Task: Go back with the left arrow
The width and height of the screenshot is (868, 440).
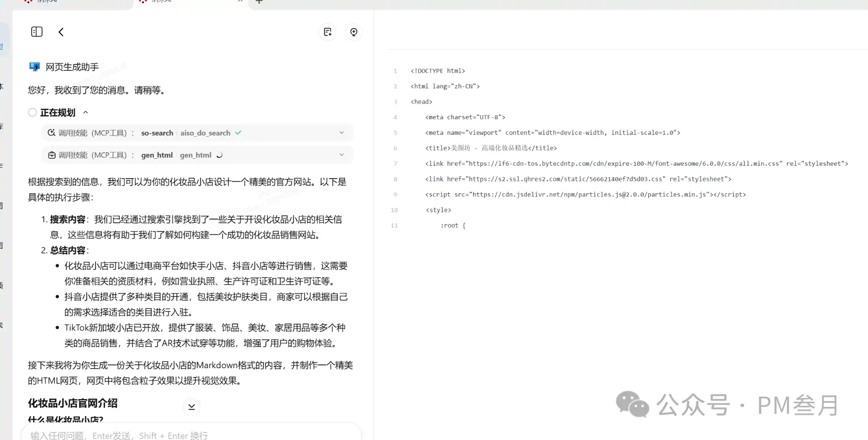Action: tap(61, 32)
